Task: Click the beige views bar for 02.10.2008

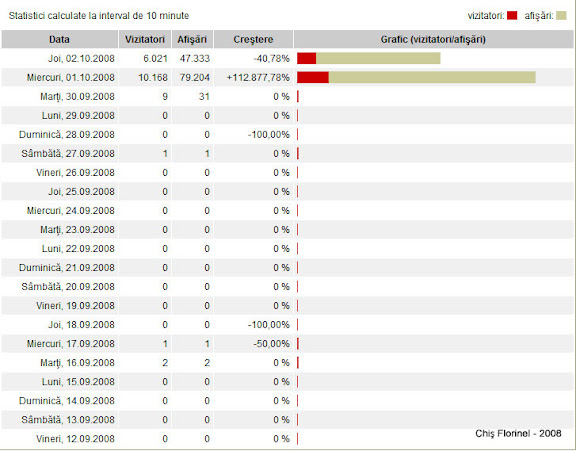Action: [378, 58]
